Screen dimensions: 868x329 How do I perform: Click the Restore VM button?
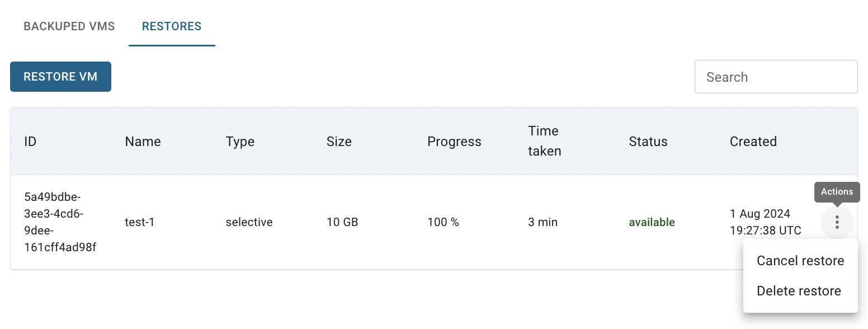tap(60, 77)
